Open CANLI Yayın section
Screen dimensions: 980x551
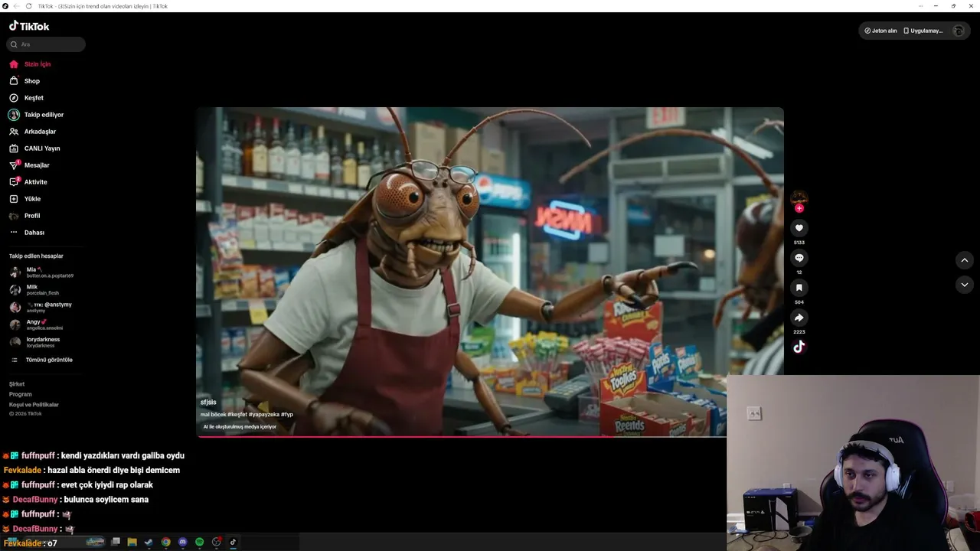pyautogui.click(x=35, y=148)
